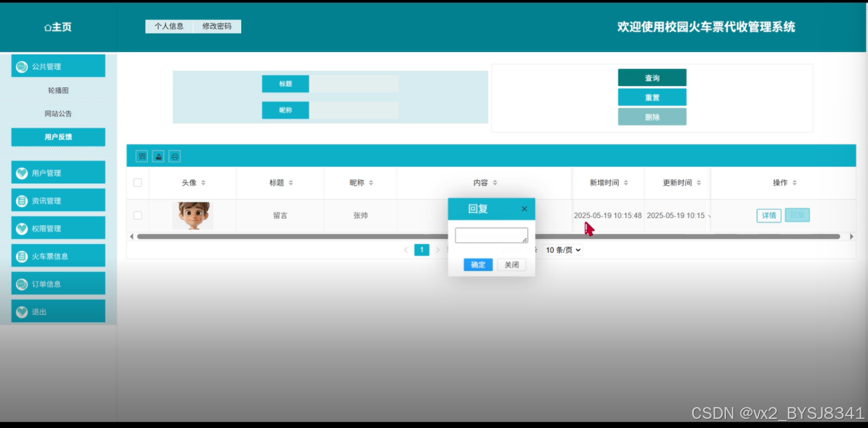Viewport: 868px width, 428px height.
Task: Click the 退出 heart icon
Action: point(22,312)
